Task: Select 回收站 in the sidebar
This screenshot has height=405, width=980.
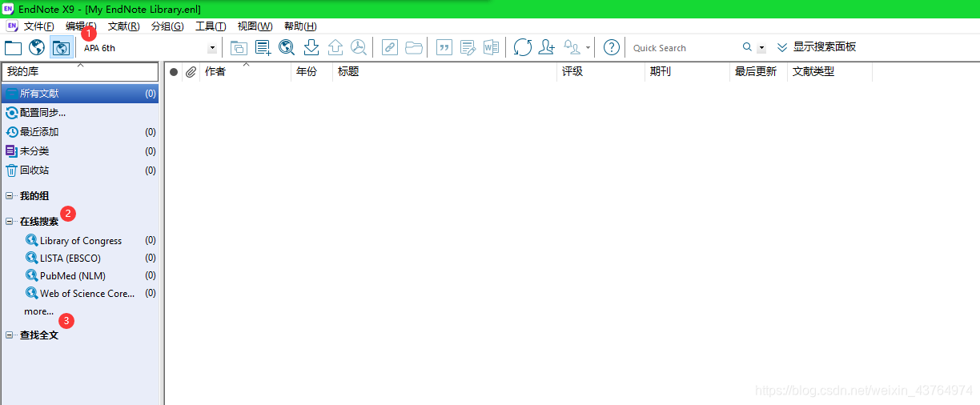Action: (80, 170)
